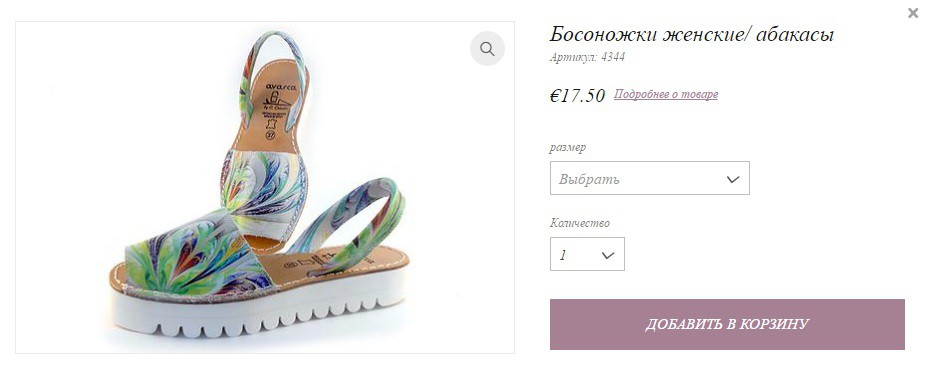Click the chevron arrow beside quantity 1

[x=608, y=255]
